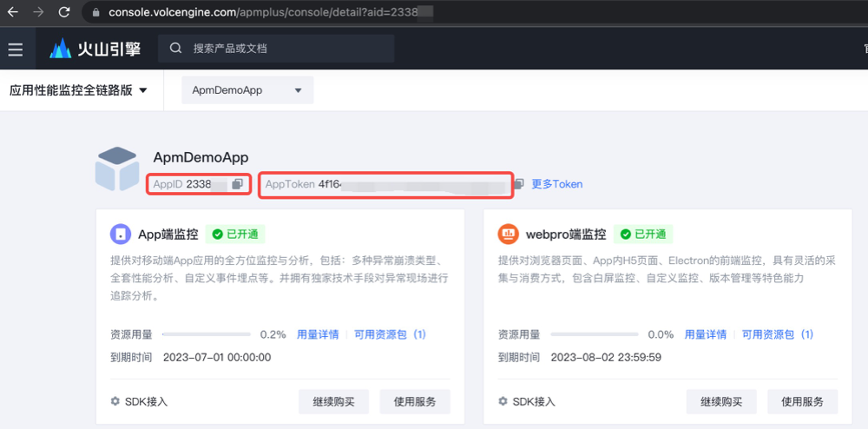Open the 更多Token link
Viewport: 868px width, 429px height.
(x=557, y=184)
